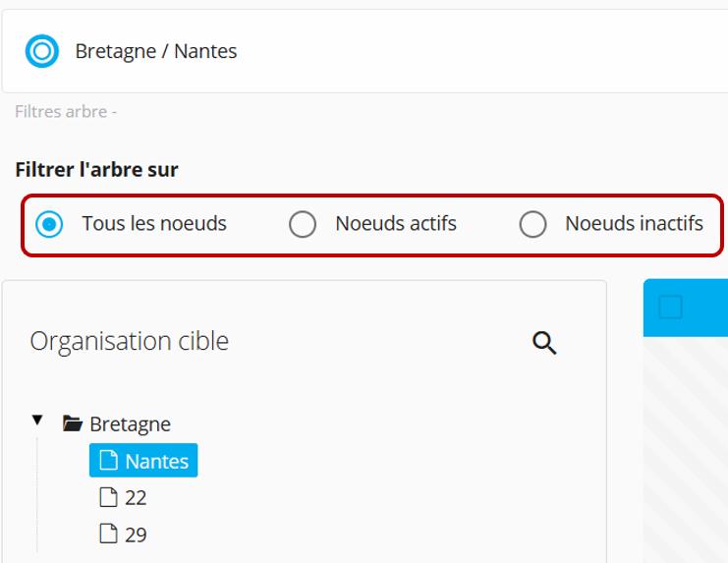728x563 pixels.
Task: Select the Tous les noeuds radio button
Action: (49, 224)
